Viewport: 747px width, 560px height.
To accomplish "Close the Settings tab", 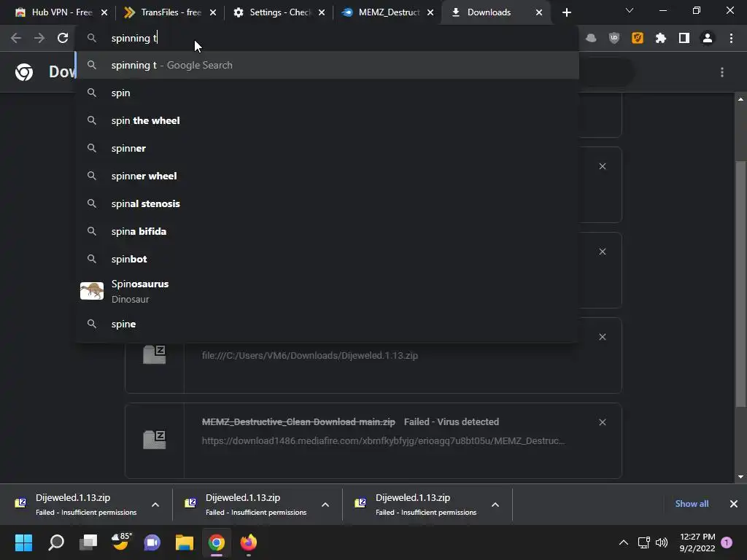I will pyautogui.click(x=322, y=13).
